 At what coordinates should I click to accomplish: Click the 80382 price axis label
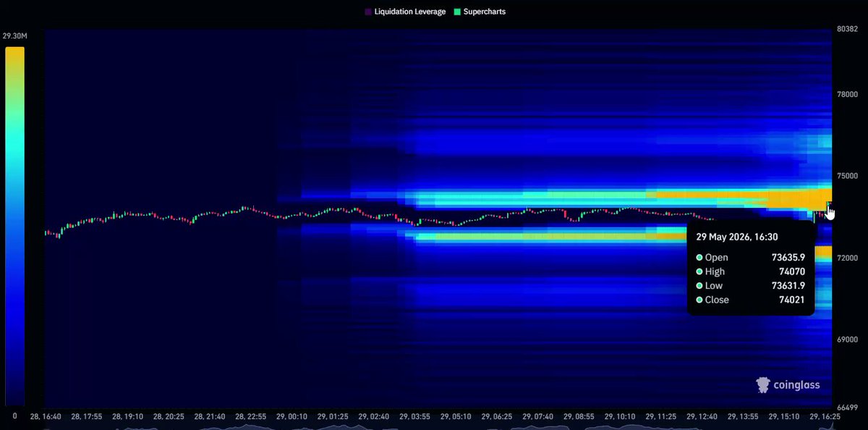coord(846,29)
